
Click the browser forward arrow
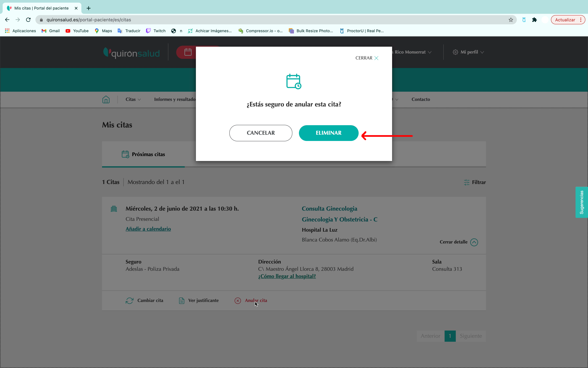[18, 20]
